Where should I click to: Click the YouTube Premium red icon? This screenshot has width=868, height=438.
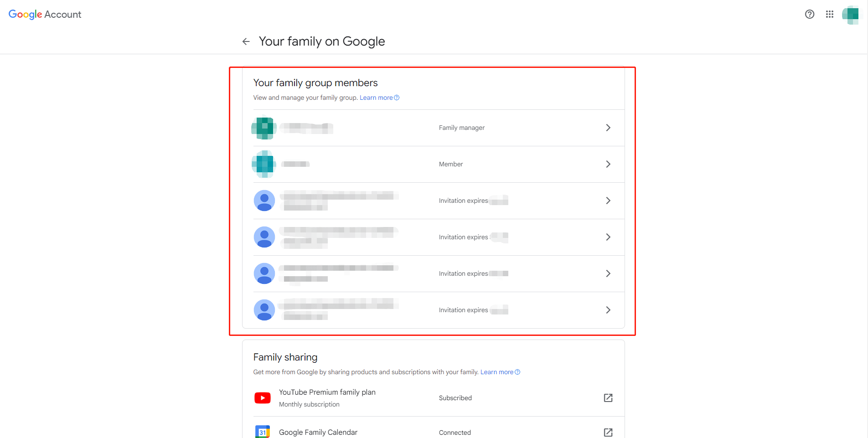pos(263,398)
